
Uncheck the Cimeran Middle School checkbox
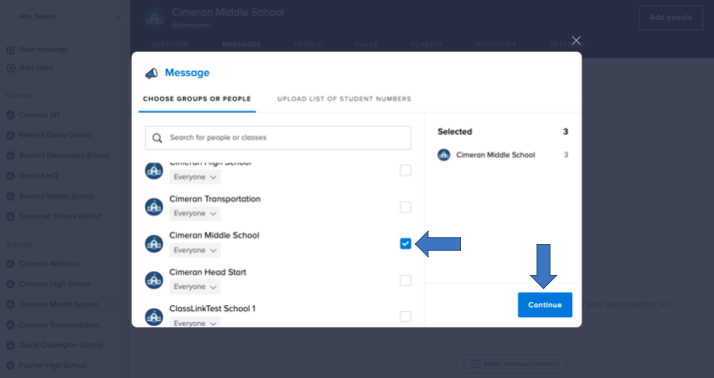click(x=405, y=244)
